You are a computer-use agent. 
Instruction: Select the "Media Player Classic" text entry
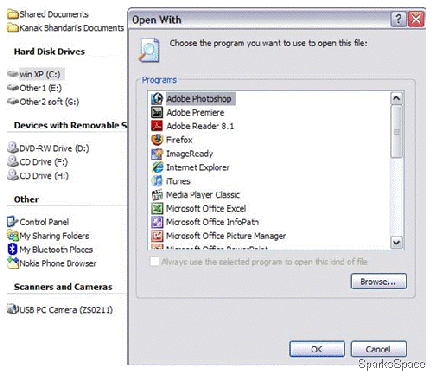[x=203, y=195]
